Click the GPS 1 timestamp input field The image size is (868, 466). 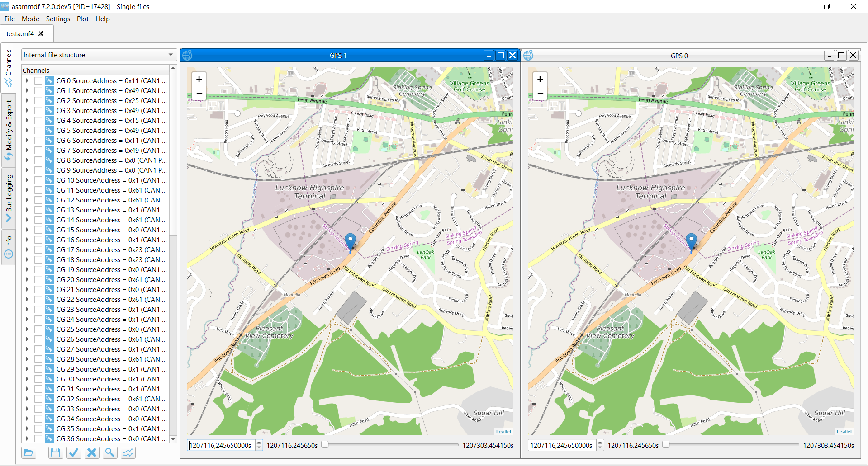[221, 445]
